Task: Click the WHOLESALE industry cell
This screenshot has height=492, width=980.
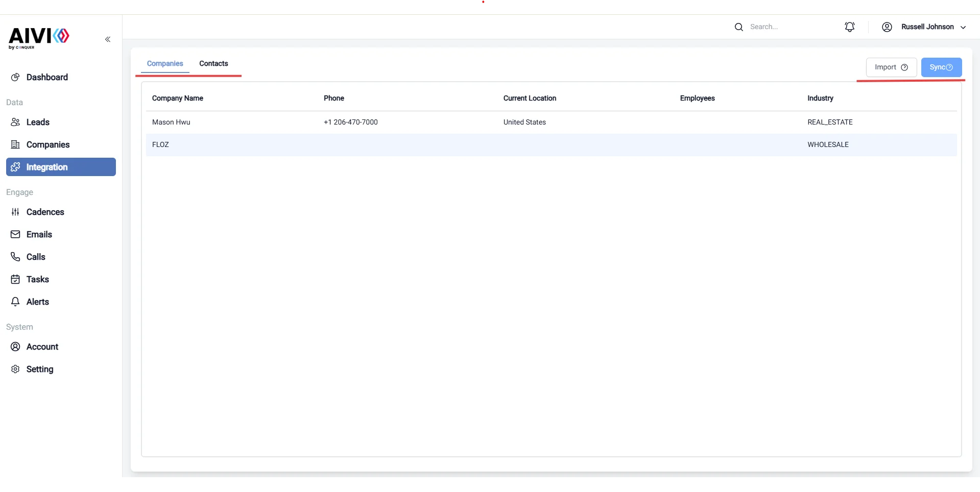Action: point(828,145)
